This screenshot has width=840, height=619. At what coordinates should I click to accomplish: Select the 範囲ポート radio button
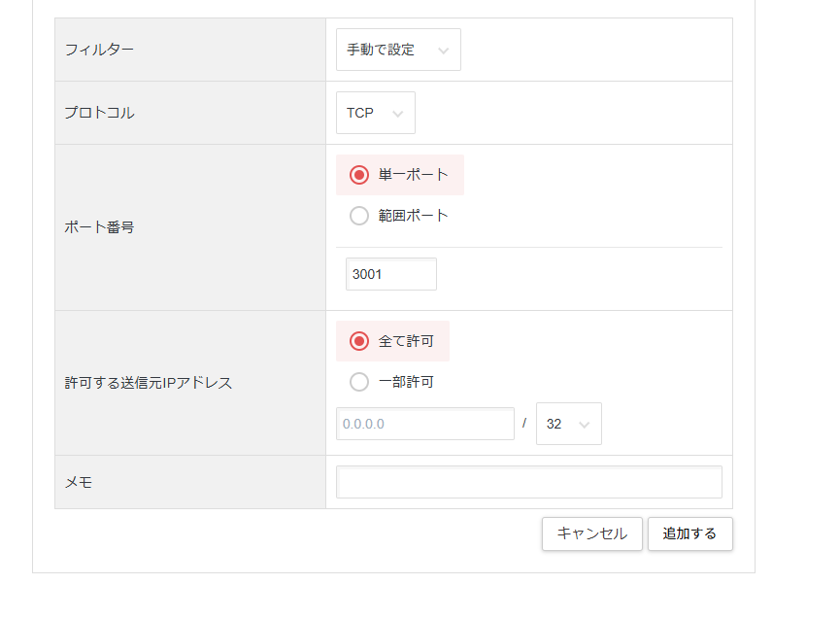tap(359, 216)
